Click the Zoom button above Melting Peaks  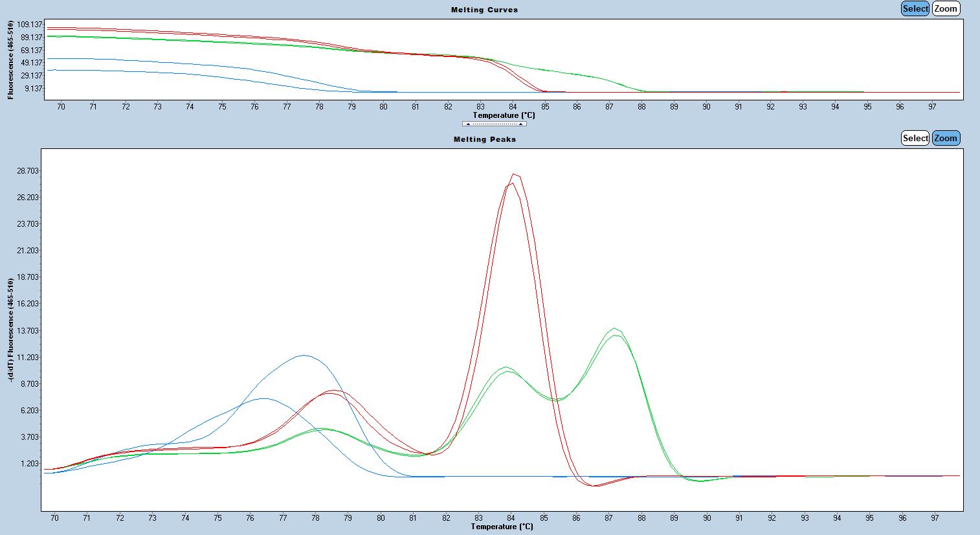(945, 138)
